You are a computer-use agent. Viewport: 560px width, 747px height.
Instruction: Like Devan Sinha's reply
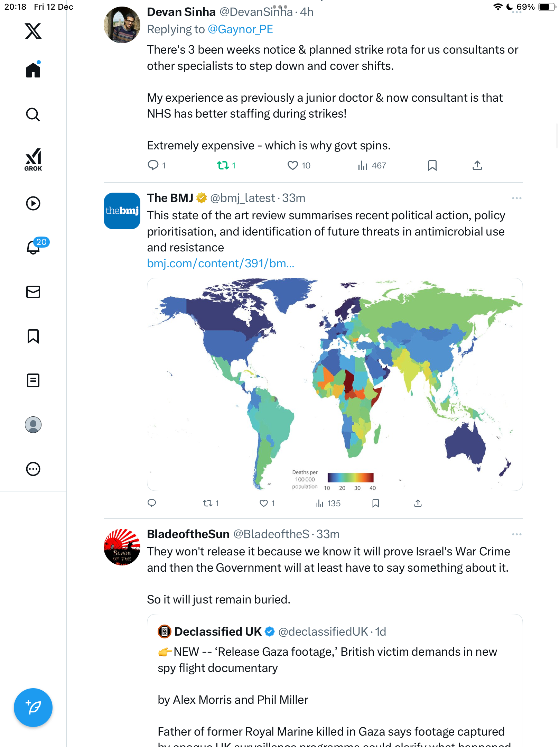(292, 166)
